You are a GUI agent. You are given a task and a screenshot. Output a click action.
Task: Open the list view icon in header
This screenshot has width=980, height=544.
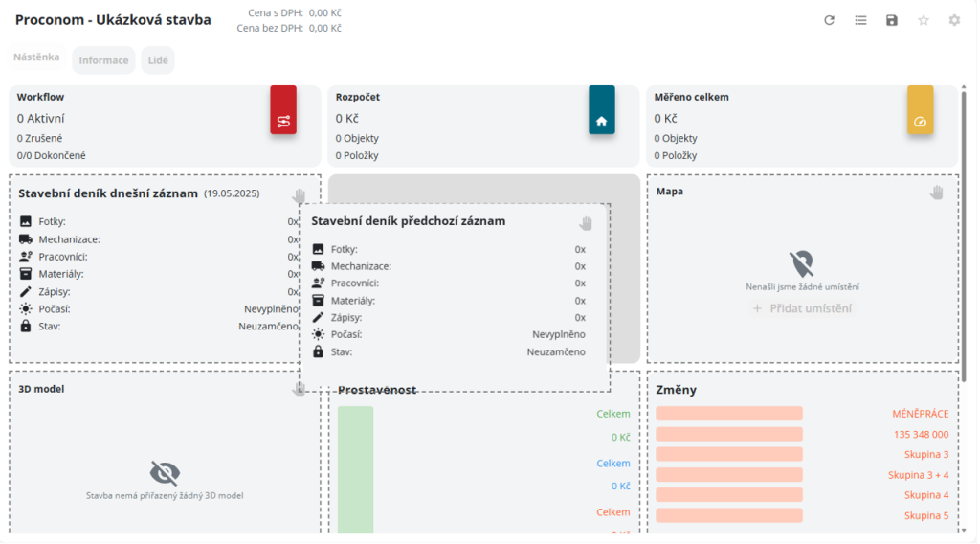[x=860, y=20]
